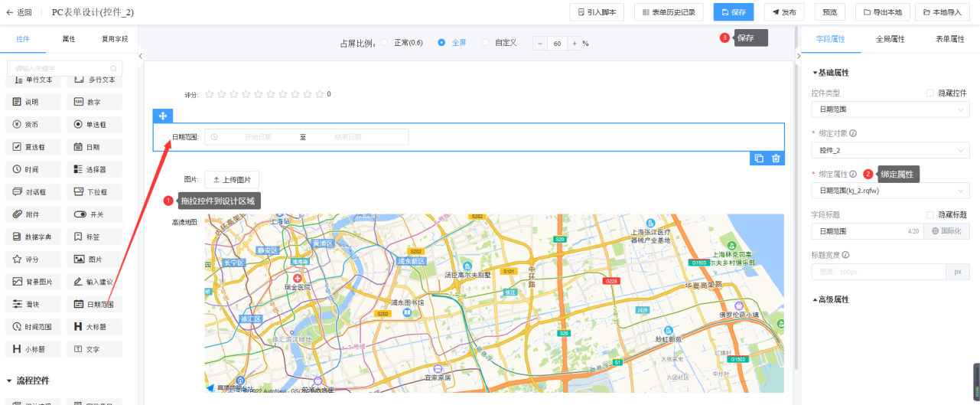Click info icon next to 绑定对象
Image resolution: width=980 pixels, height=405 pixels.
pos(853,133)
